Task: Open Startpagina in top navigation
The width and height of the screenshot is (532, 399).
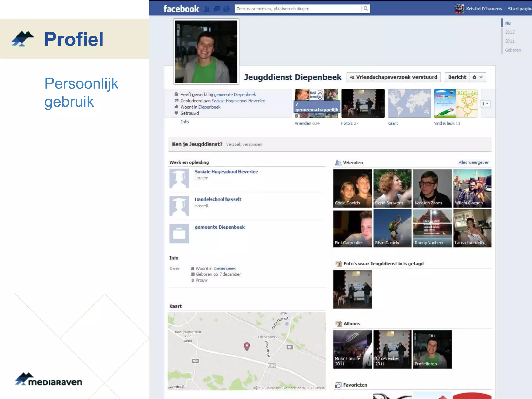Action: (520, 9)
